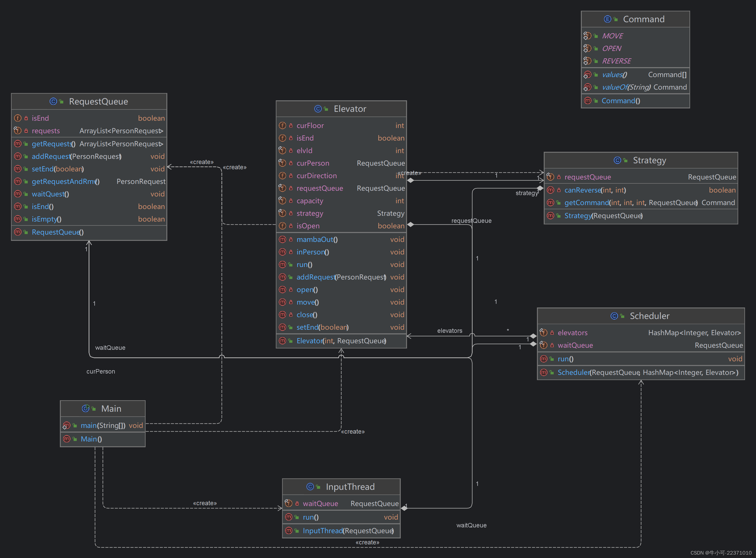Select the InputThread class title

[350, 487]
